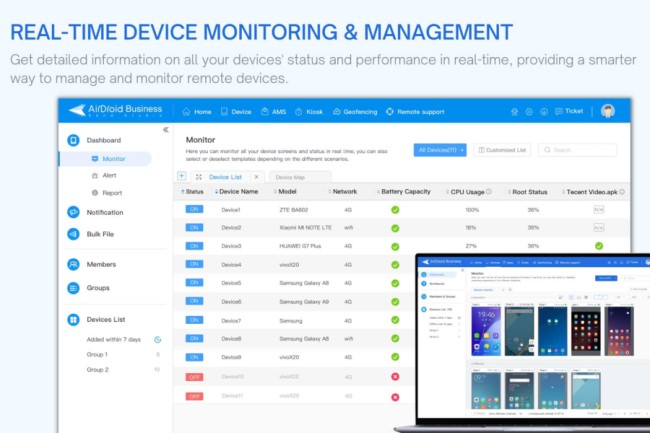Click the Xiaomi MI NOTE LTE model cell
Image resolution: width=650 pixels, height=433 pixels.
pos(306,228)
